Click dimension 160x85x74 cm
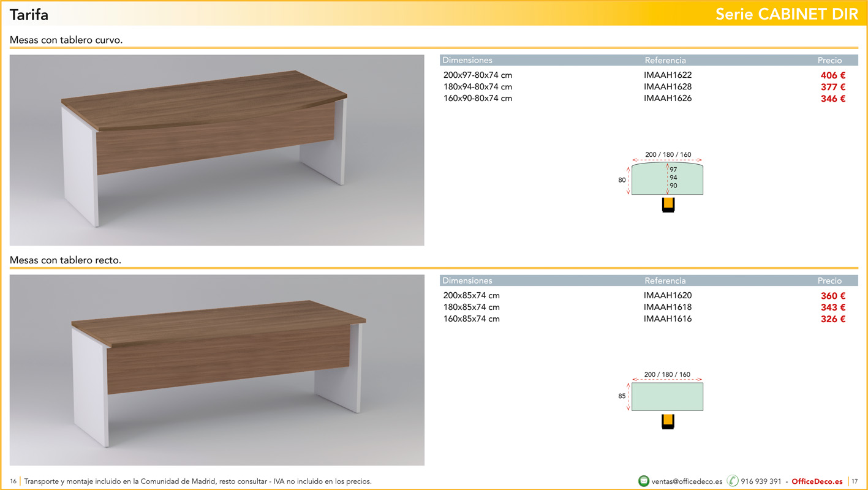Screen dimensions: 868x490 (472, 319)
